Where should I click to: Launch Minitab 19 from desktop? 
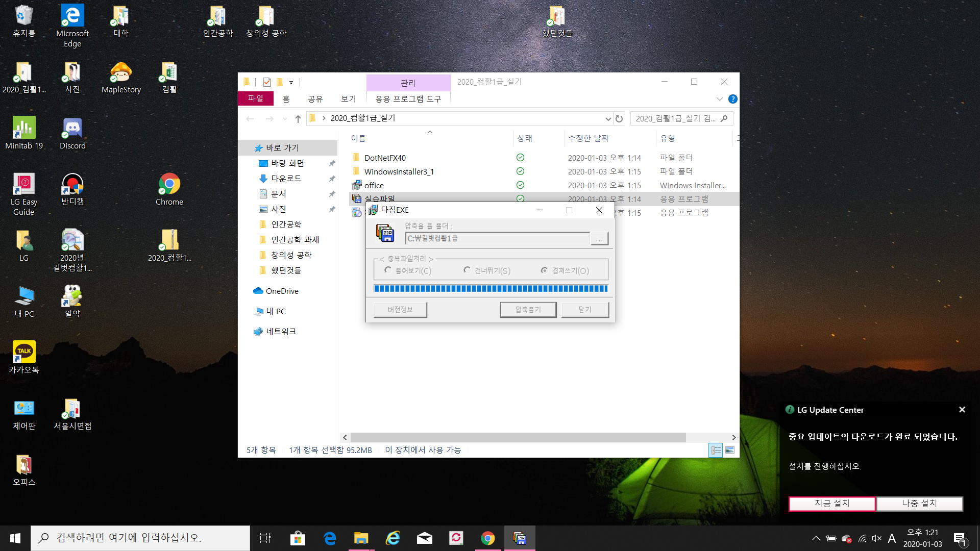click(24, 133)
